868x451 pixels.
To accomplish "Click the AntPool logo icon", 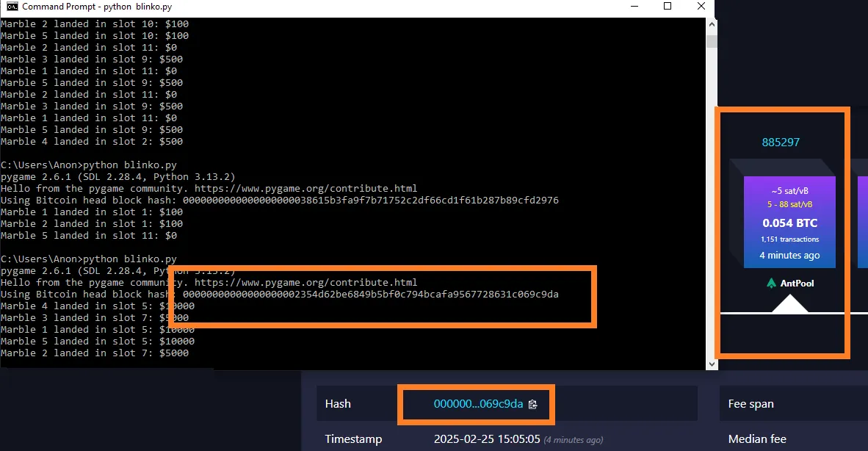I will 771,284.
